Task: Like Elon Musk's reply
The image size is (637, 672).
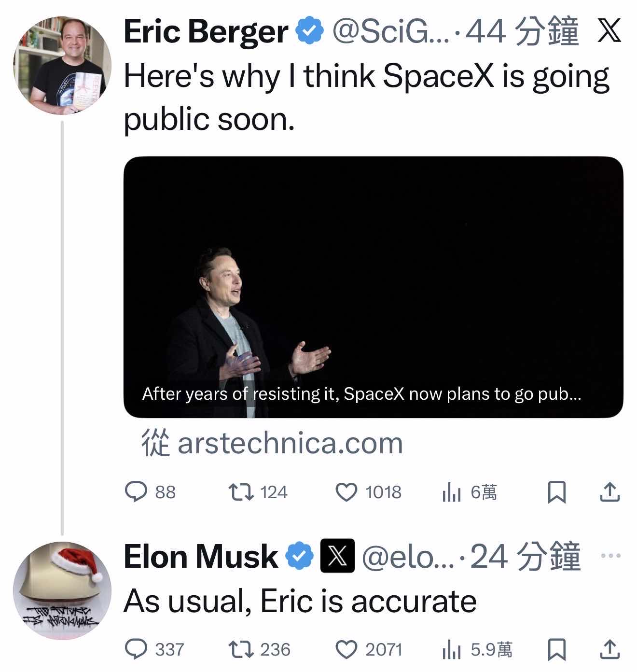Action: tap(346, 649)
